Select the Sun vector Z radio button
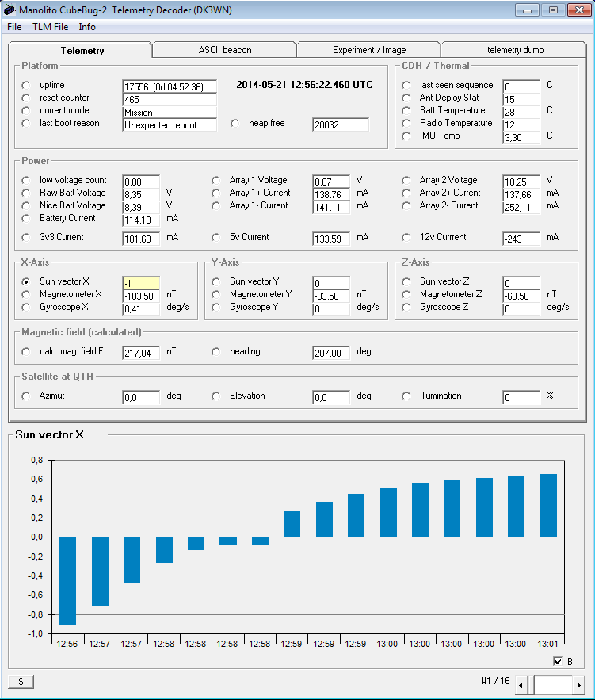Screen dimensions: 595x700 (x=406, y=281)
